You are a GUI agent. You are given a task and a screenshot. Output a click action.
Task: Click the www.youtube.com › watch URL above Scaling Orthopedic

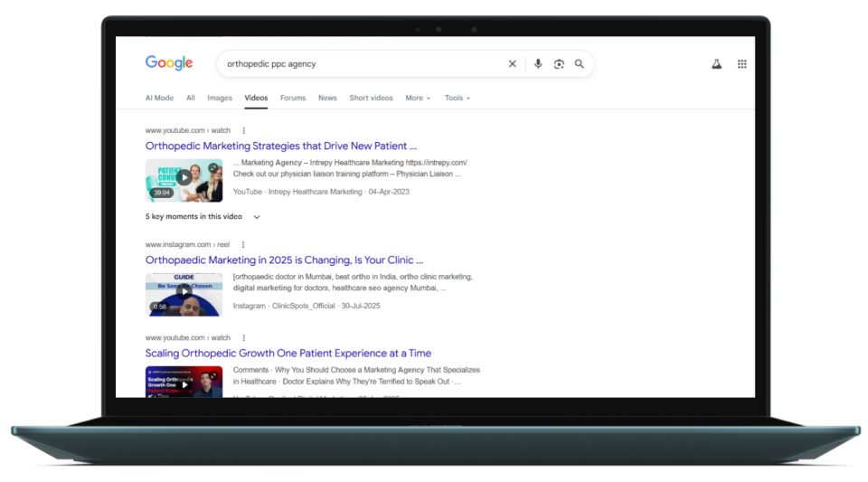(188, 337)
